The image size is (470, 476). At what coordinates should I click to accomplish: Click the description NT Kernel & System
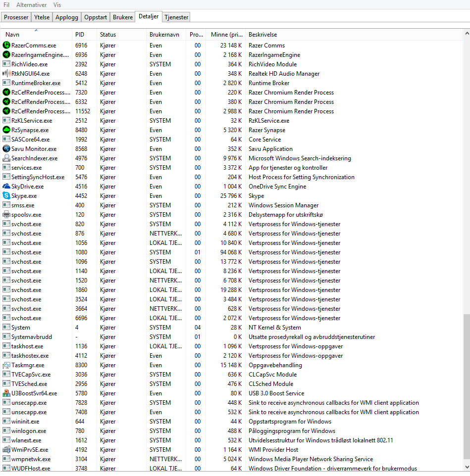275,328
